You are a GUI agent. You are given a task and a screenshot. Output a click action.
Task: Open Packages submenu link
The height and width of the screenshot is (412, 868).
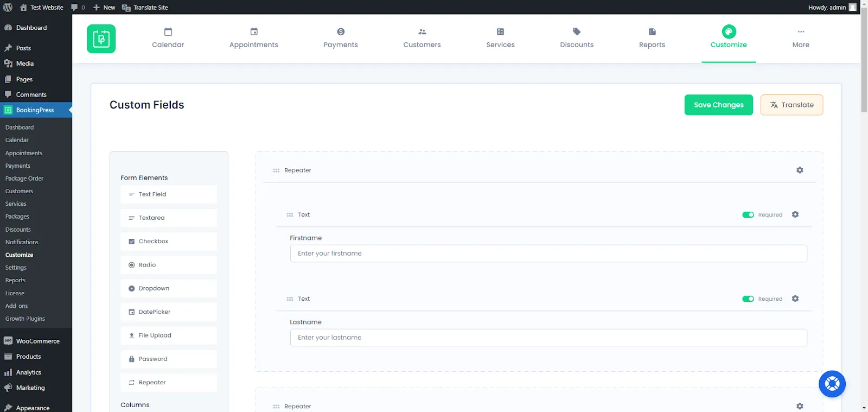tap(17, 217)
